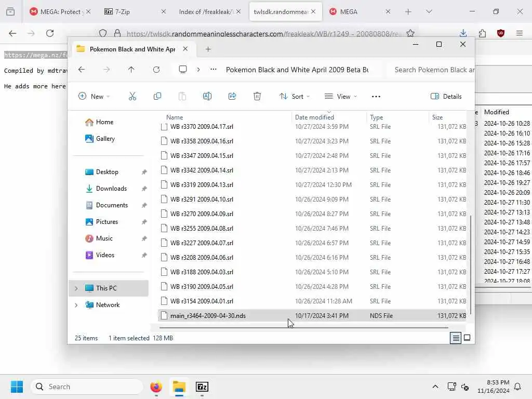This screenshot has height=399, width=532.
Task: Expand the address bar breadcrumb chevron
Action: tap(198, 70)
